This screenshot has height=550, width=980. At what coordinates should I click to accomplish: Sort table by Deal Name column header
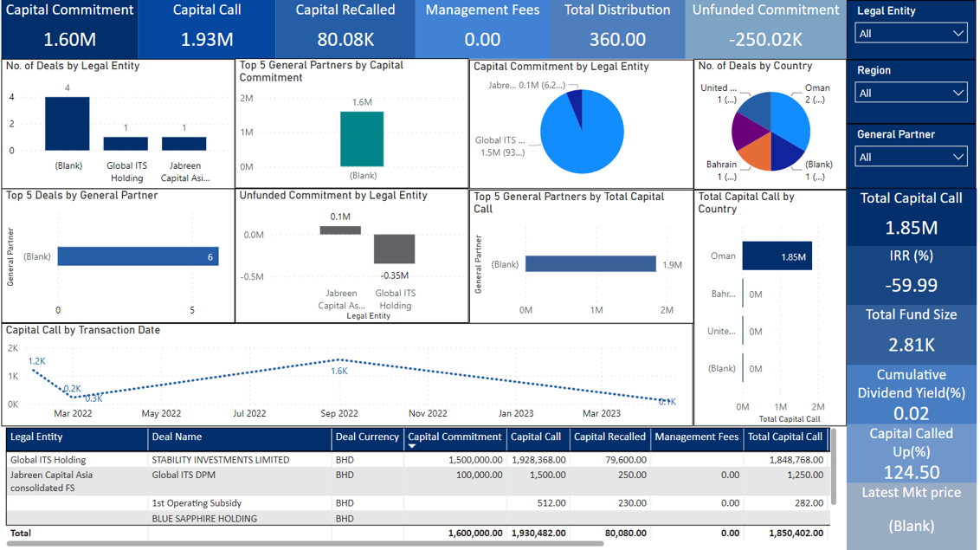[177, 437]
